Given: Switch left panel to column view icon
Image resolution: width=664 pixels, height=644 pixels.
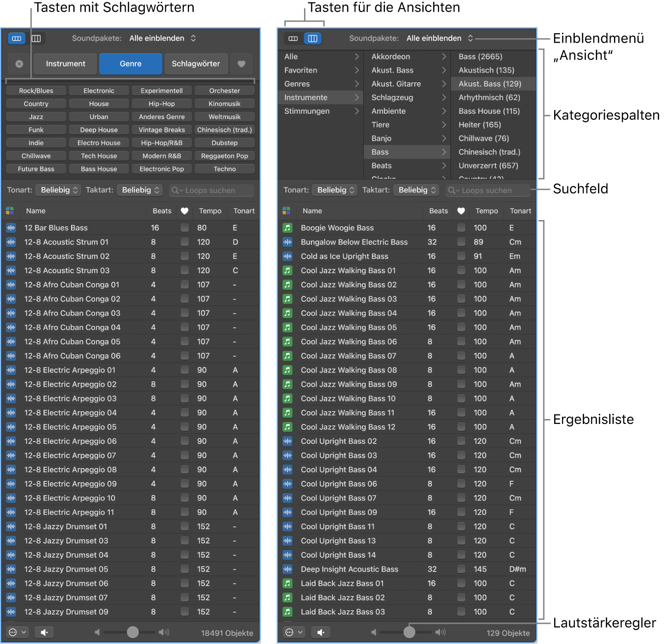Looking at the screenshot, I should [x=36, y=38].
